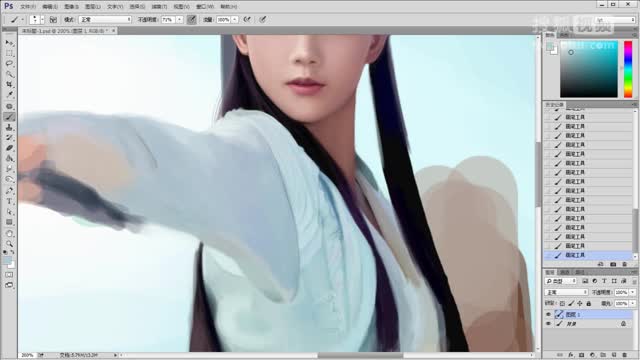Select the Quick Selection tool

point(9,74)
